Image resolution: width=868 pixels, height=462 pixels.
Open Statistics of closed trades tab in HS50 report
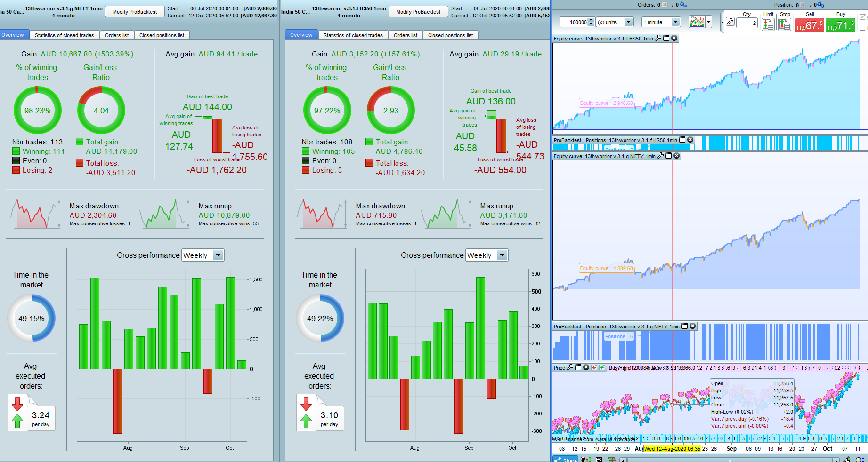point(353,35)
